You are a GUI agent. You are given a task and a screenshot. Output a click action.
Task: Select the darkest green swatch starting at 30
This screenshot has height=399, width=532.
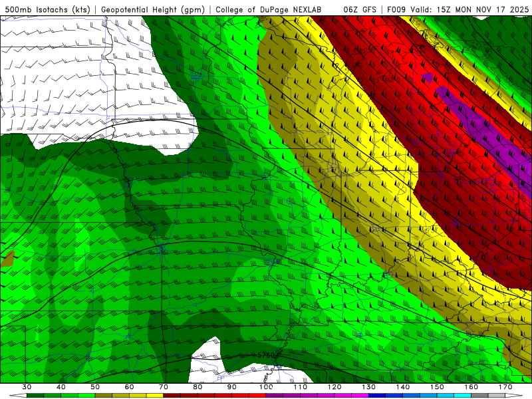35,396
